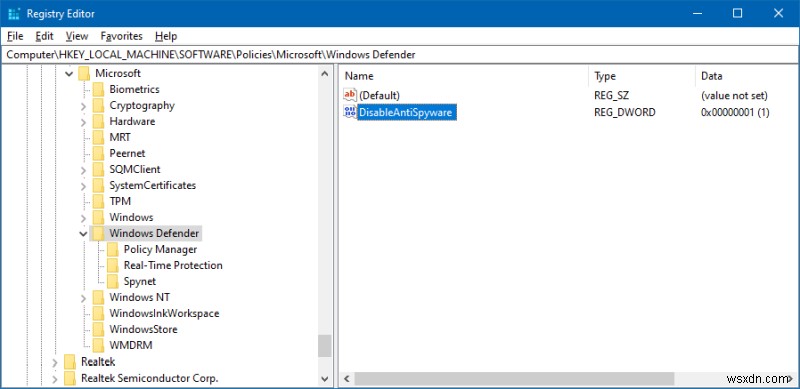Image resolution: width=800 pixels, height=389 pixels.
Task: Expand the SystemCertificates key
Action: point(83,186)
